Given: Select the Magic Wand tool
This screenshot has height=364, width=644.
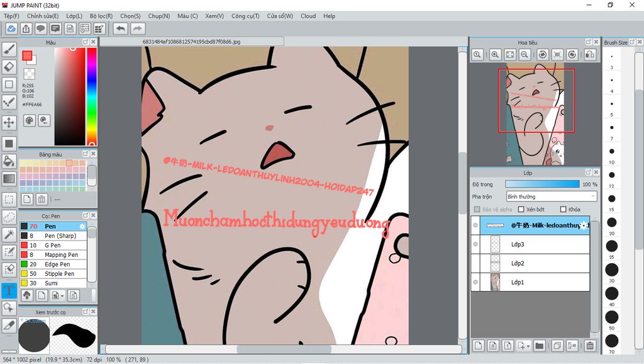Looking at the screenshot, I should [9, 234].
